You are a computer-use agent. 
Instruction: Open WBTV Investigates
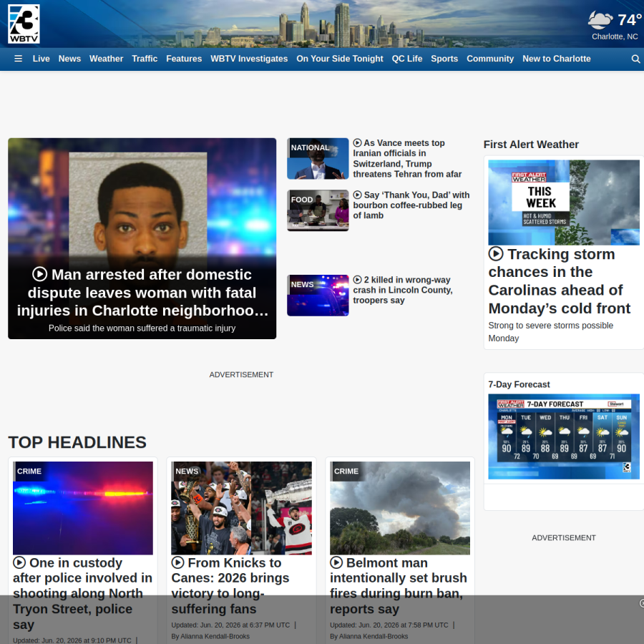click(249, 59)
